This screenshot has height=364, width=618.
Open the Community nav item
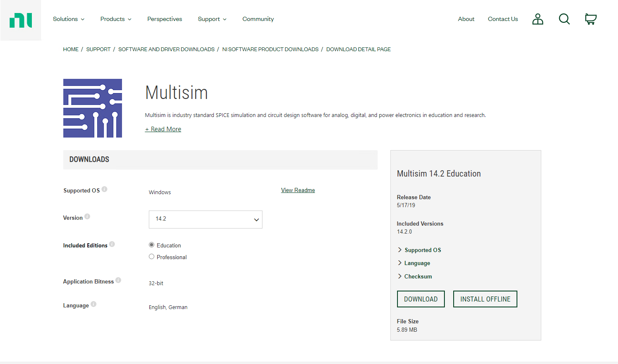[258, 19]
